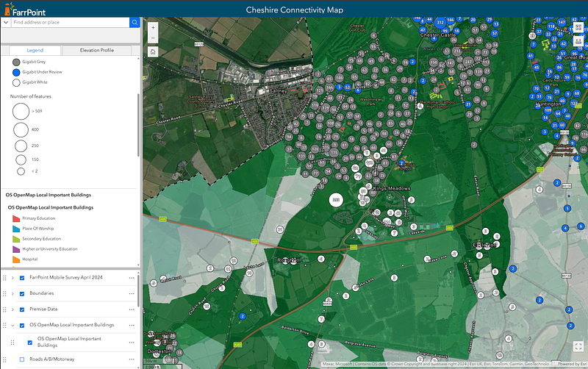The width and height of the screenshot is (588, 369).
Task: Return map to home extent
Action: pos(152,52)
